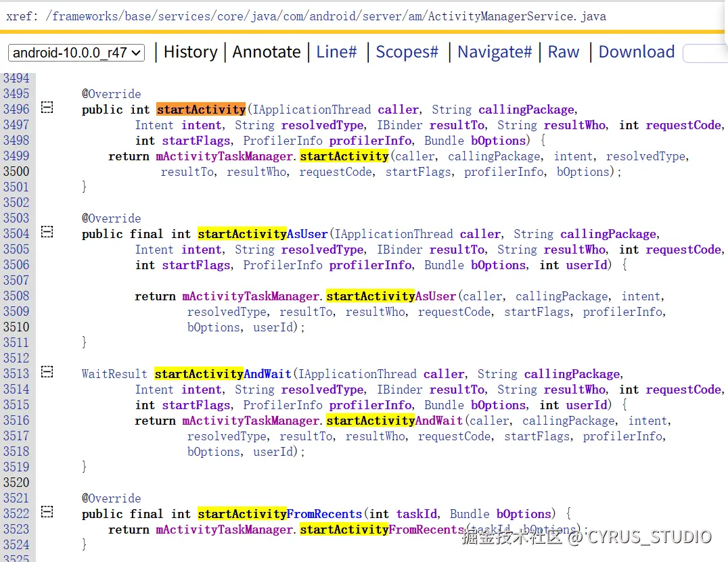Viewport: 728px width, 562px height.
Task: Click the highlighted startActivity symbol on line 3496
Action: pyautogui.click(x=200, y=109)
